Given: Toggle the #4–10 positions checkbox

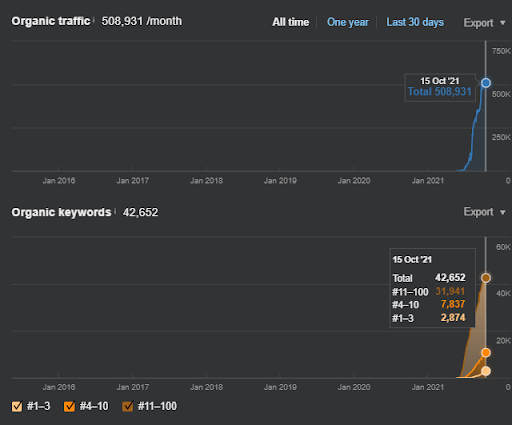Looking at the screenshot, I should [x=69, y=406].
